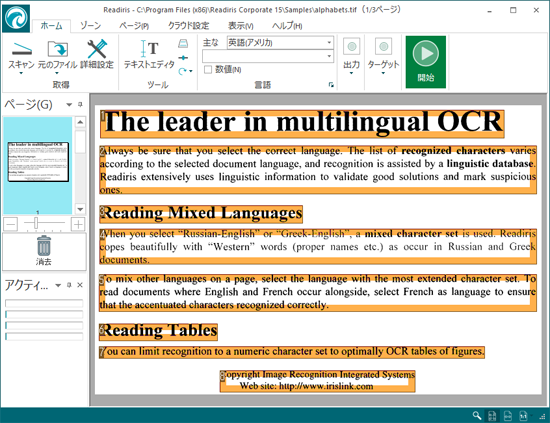The height and width of the screenshot is (423, 550).
Task: Select fit-to-width view icon in status bar
Action: coord(508,416)
